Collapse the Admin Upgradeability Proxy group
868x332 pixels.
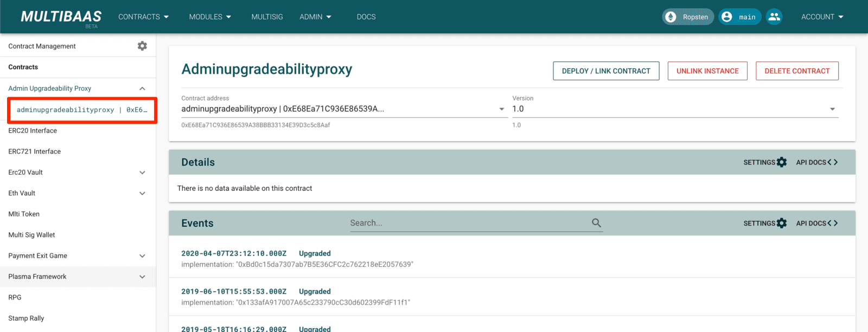(x=142, y=88)
